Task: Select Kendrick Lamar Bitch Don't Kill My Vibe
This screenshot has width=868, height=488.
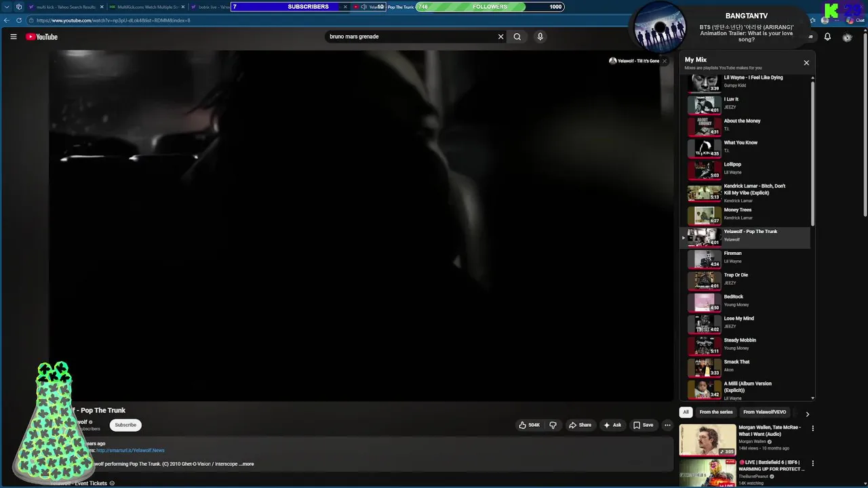Action: click(x=745, y=192)
